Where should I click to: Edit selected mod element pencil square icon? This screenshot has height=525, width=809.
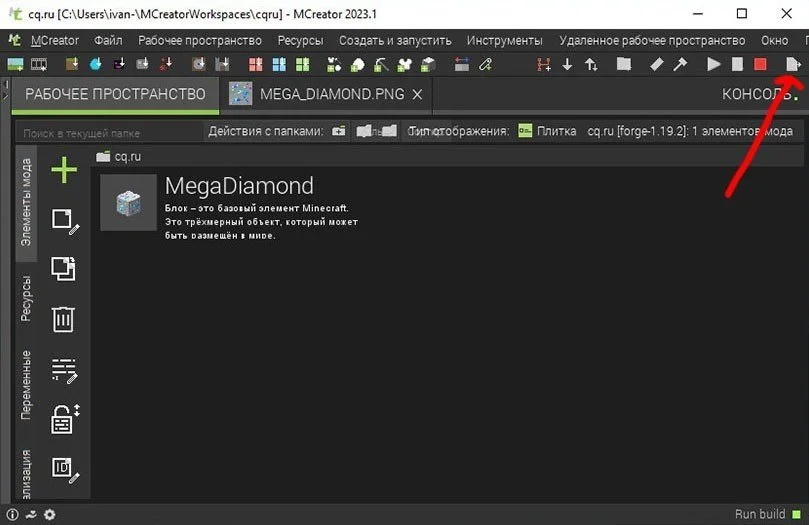point(65,222)
